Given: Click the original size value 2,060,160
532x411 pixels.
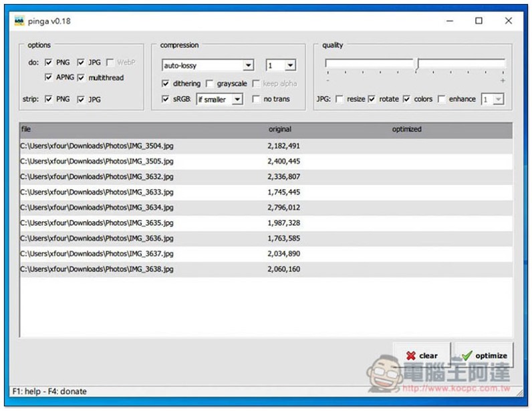Looking at the screenshot, I should 283,269.
